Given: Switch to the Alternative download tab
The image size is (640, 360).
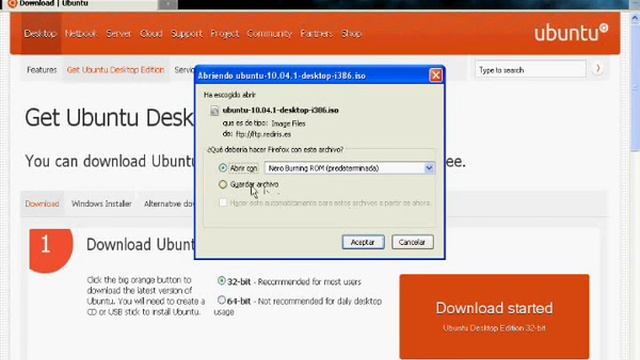Looking at the screenshot, I should (169, 204).
